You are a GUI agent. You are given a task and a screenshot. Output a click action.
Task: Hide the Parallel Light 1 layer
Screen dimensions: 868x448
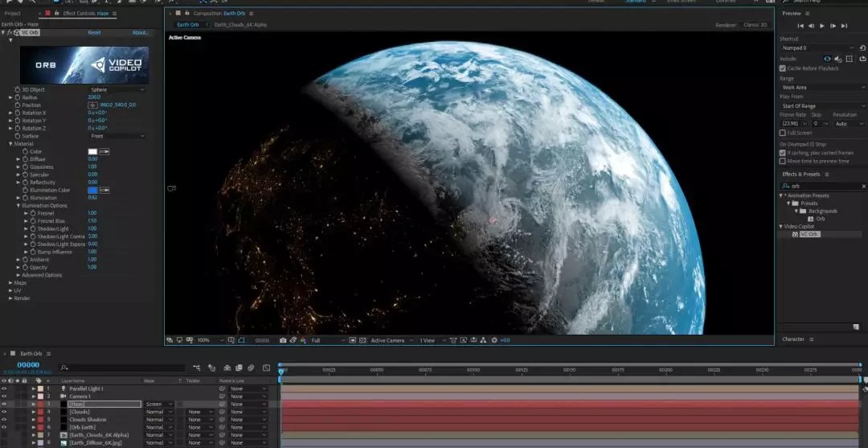pyautogui.click(x=5, y=388)
